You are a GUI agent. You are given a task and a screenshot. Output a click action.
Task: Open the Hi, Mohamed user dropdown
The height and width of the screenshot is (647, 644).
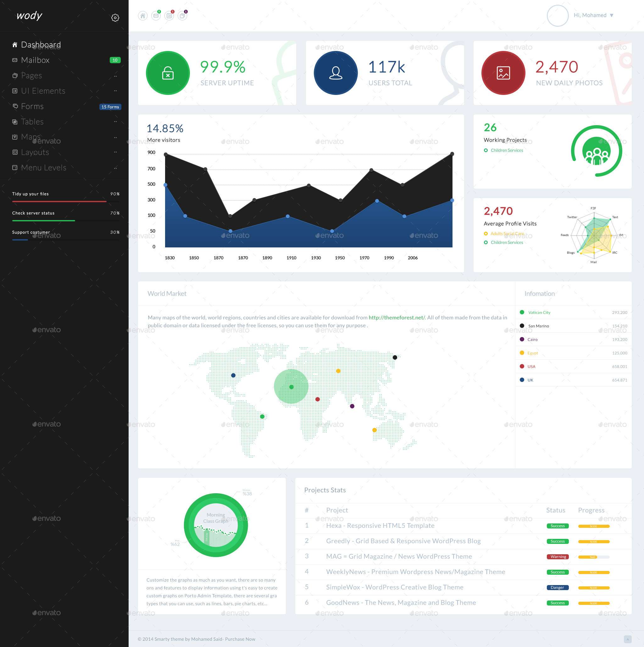pyautogui.click(x=593, y=15)
